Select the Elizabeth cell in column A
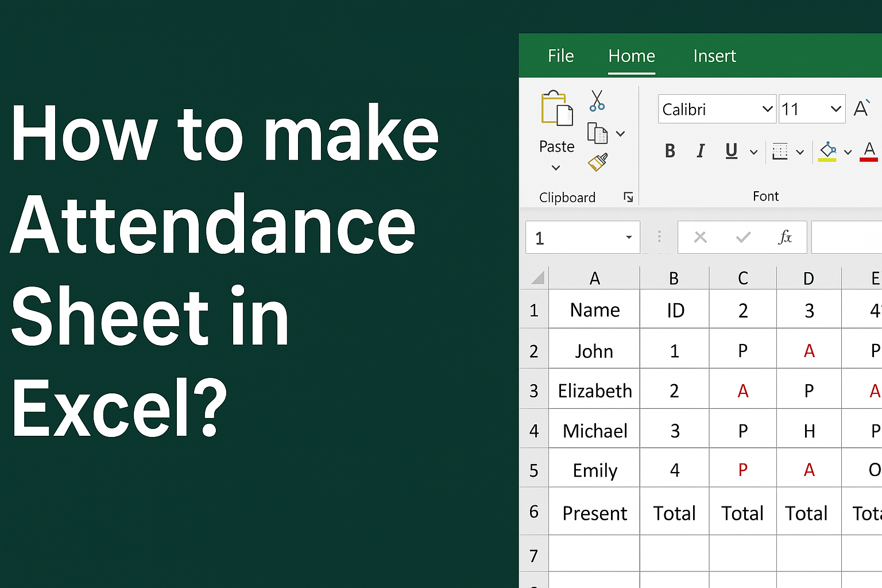Viewport: 882px width, 588px height. pos(594,390)
